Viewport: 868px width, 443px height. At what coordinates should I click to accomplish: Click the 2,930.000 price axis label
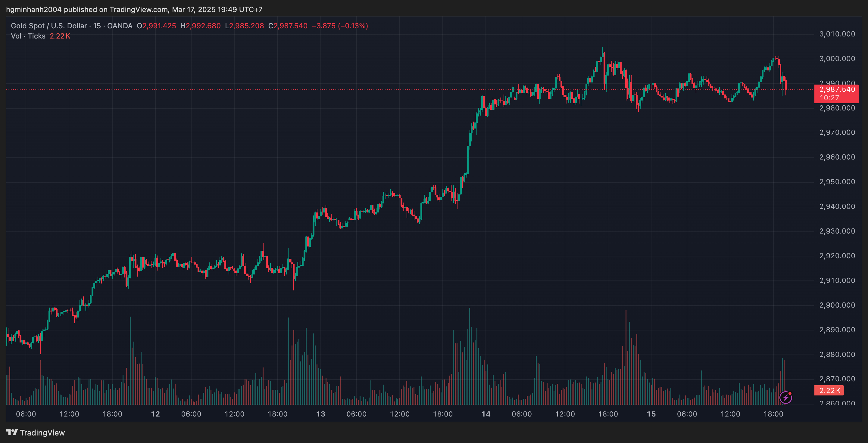coord(837,231)
